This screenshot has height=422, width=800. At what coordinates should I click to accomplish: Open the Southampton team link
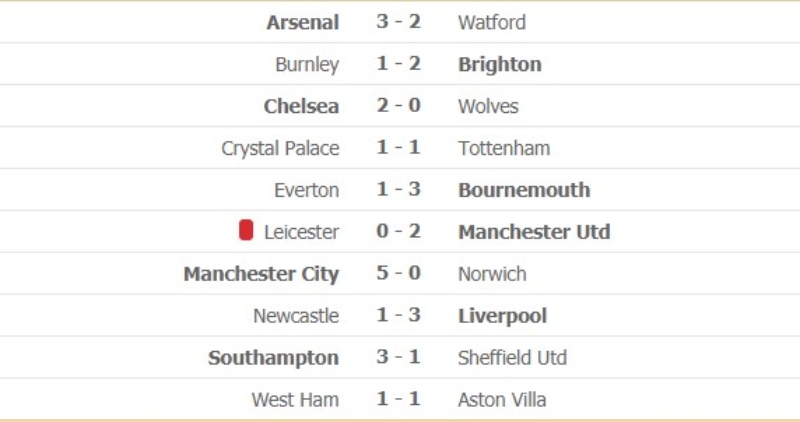pos(273,358)
